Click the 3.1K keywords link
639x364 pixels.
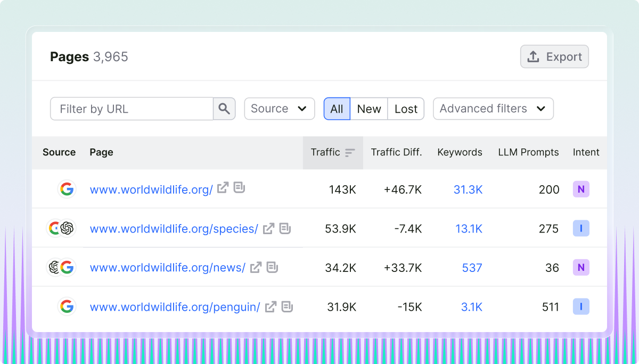tap(472, 307)
